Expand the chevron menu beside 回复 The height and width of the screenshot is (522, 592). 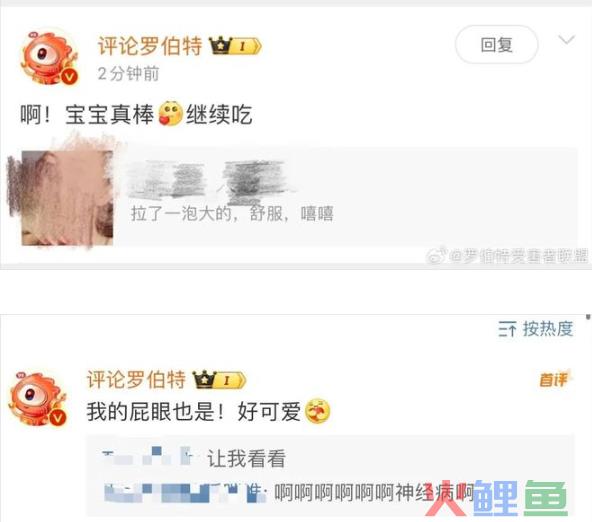566,39
